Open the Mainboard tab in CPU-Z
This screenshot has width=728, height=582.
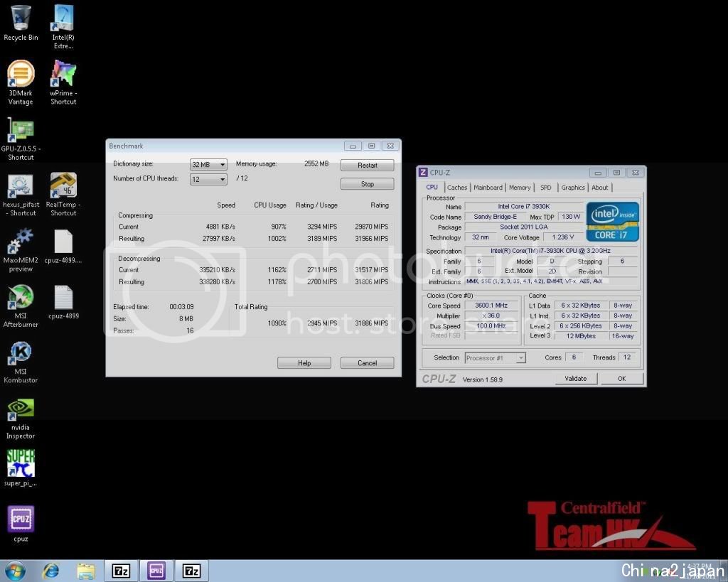click(x=488, y=188)
